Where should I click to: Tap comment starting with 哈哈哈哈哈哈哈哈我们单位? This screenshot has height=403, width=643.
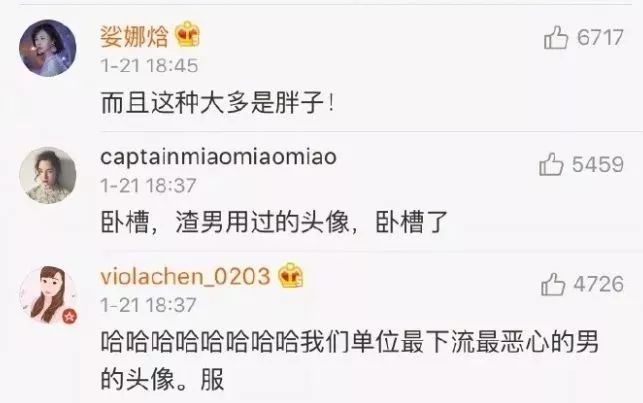[x=349, y=360]
